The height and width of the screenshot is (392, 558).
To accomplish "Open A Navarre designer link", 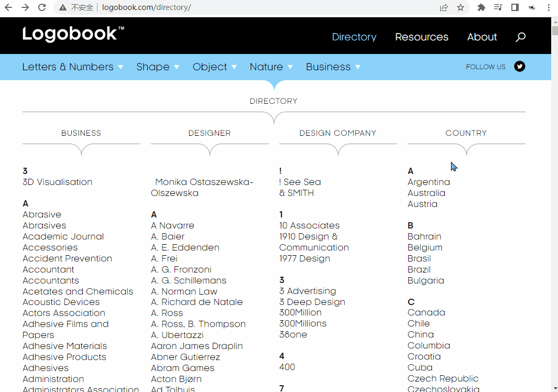I will pyautogui.click(x=172, y=226).
